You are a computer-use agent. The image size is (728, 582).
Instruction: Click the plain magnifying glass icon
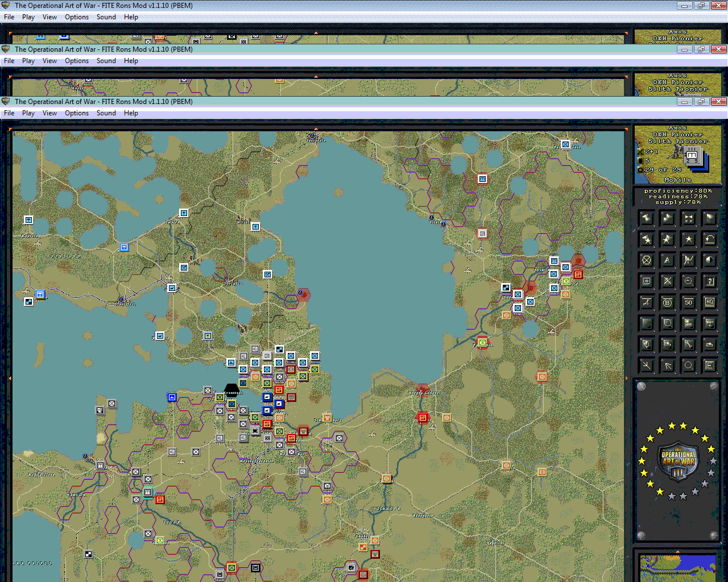click(688, 365)
